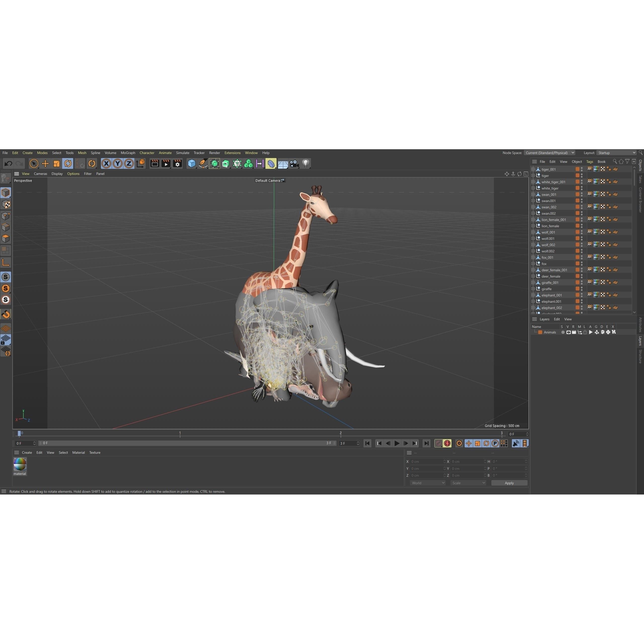Screen dimensions: 644x644
Task: Toggle the X axis lock button
Action: click(x=106, y=163)
